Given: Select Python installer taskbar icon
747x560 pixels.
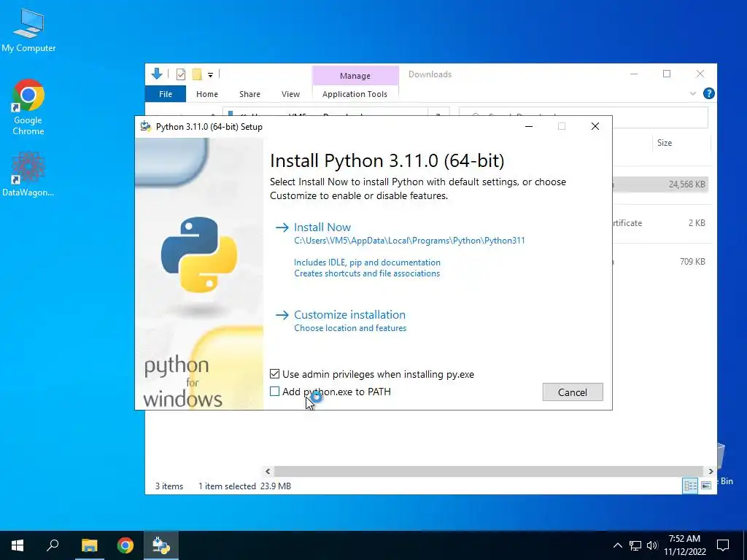Looking at the screenshot, I should (161, 545).
